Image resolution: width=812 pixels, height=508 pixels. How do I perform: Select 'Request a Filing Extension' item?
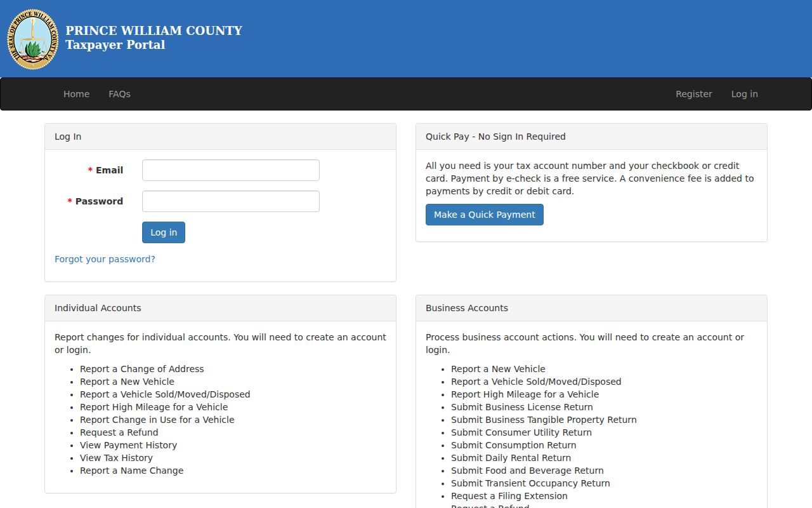(x=509, y=496)
